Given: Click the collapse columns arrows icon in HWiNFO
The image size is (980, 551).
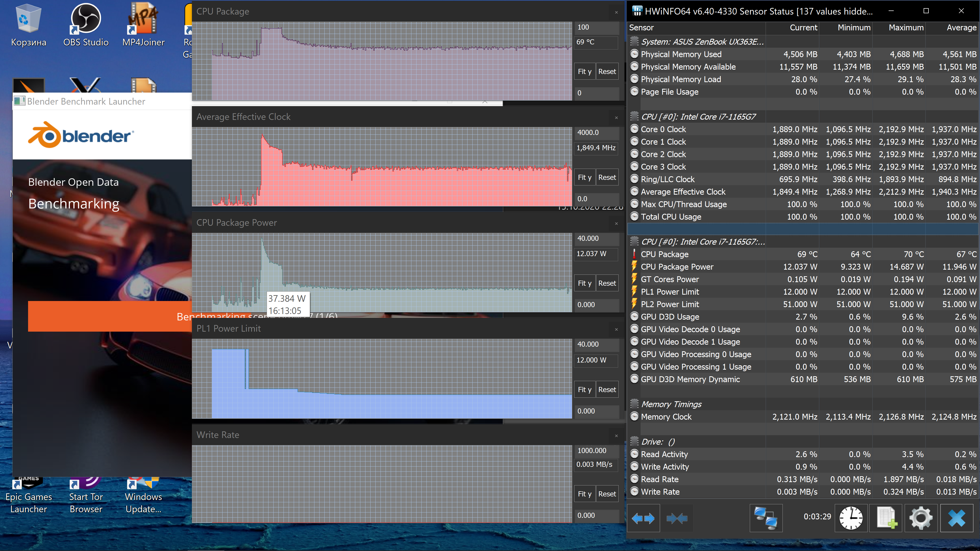Looking at the screenshot, I should (677, 518).
